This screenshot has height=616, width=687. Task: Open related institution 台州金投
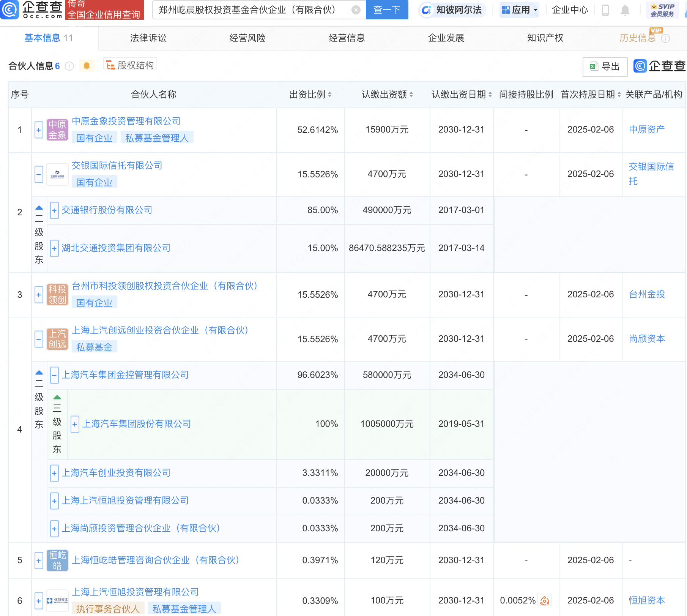pos(647,294)
